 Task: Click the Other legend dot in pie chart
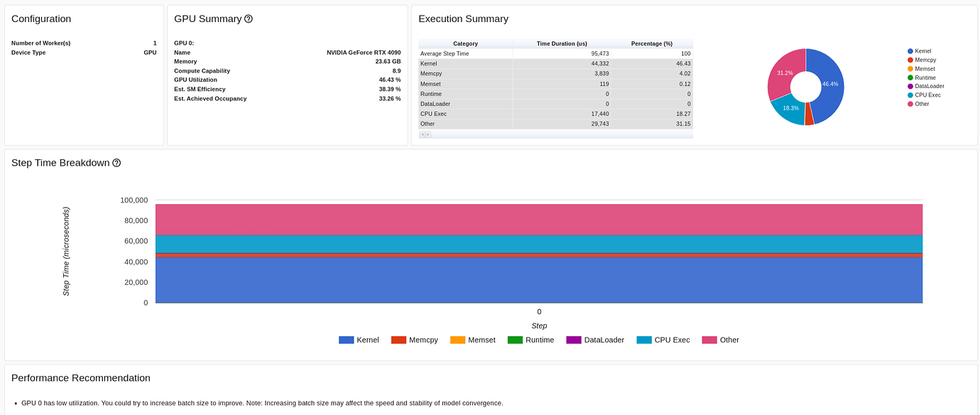click(x=910, y=104)
